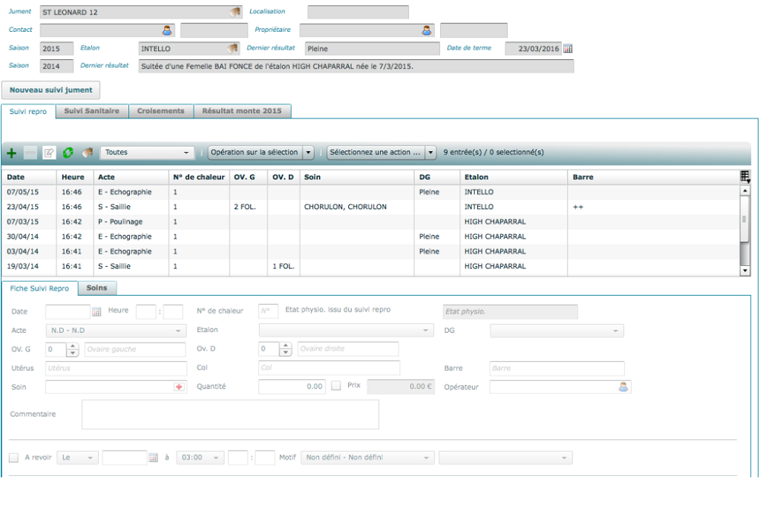Click red cross icon in Soin field
Image resolution: width=760 pixels, height=532 pixels.
[x=179, y=387]
